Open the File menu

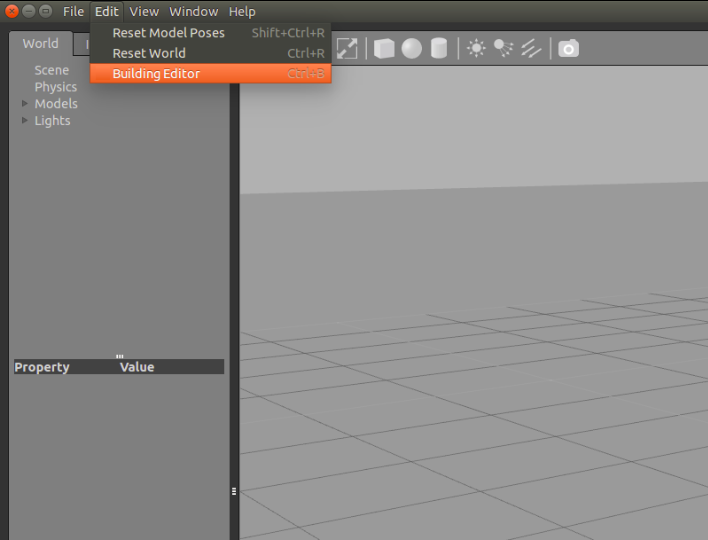(x=74, y=12)
